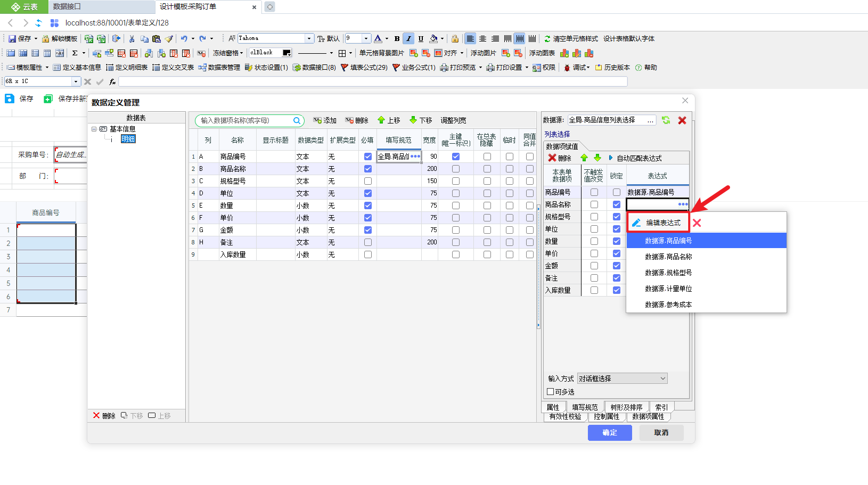
Task: Click the formula bar input
Action: click(373, 81)
